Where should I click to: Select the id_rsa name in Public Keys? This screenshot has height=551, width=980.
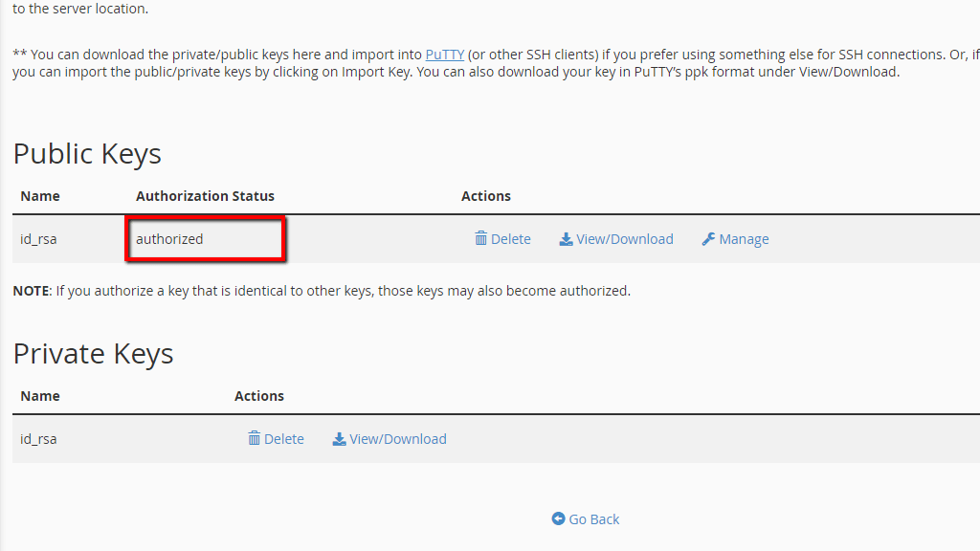38,238
